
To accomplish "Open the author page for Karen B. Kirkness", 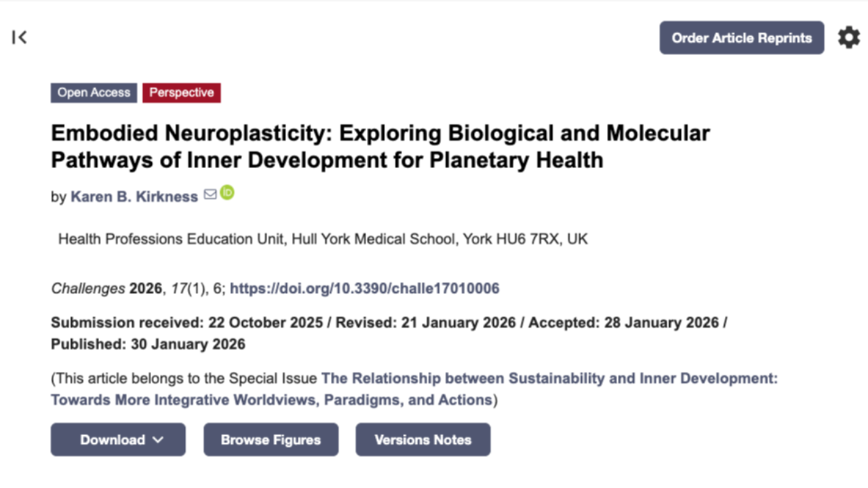I will [134, 196].
